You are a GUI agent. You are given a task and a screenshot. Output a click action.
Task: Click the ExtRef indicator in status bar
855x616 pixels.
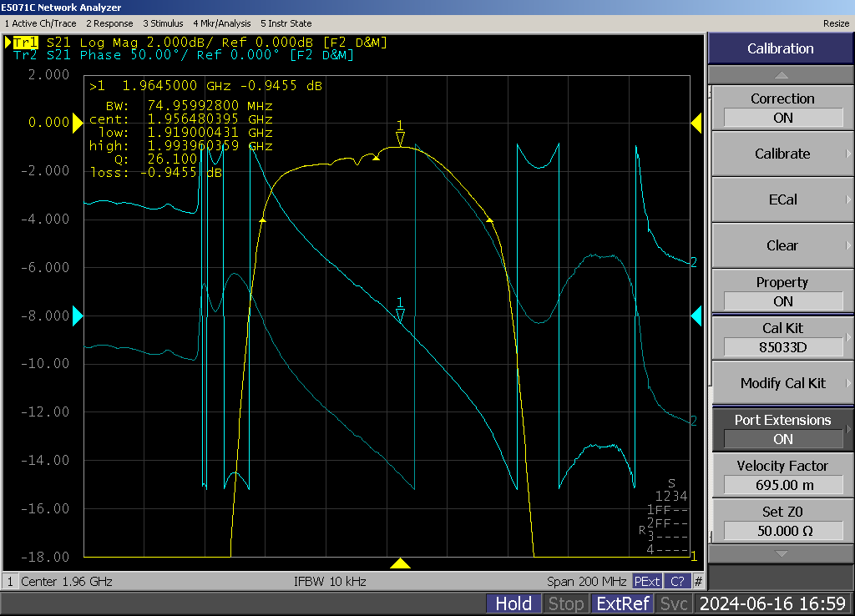coord(621,603)
